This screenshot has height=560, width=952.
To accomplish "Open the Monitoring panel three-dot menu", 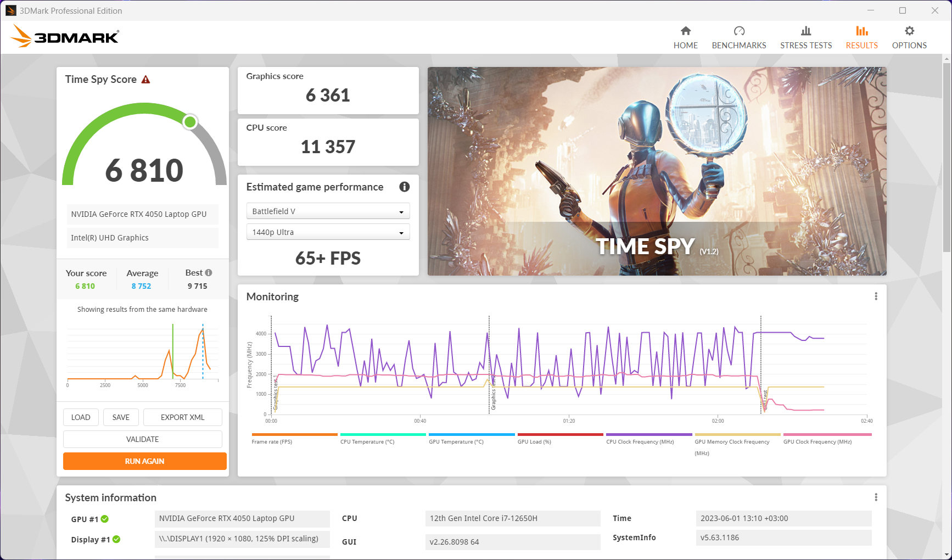I will pyautogui.click(x=876, y=296).
